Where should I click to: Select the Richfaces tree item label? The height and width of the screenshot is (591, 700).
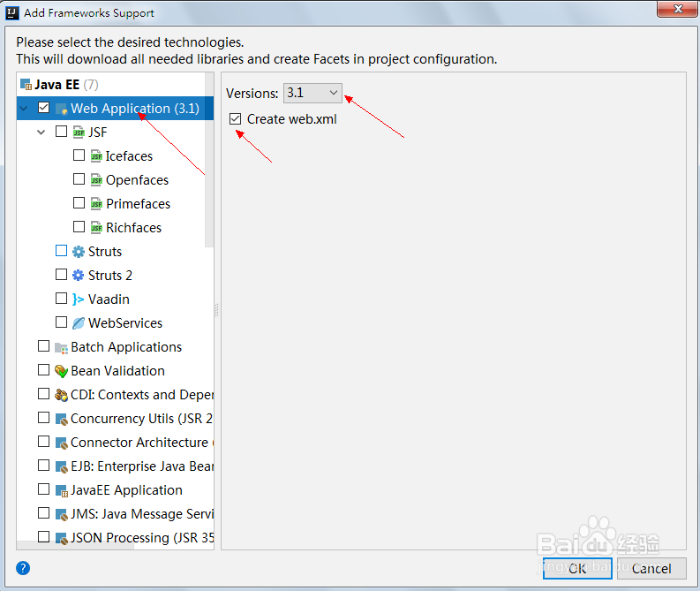click(x=133, y=228)
